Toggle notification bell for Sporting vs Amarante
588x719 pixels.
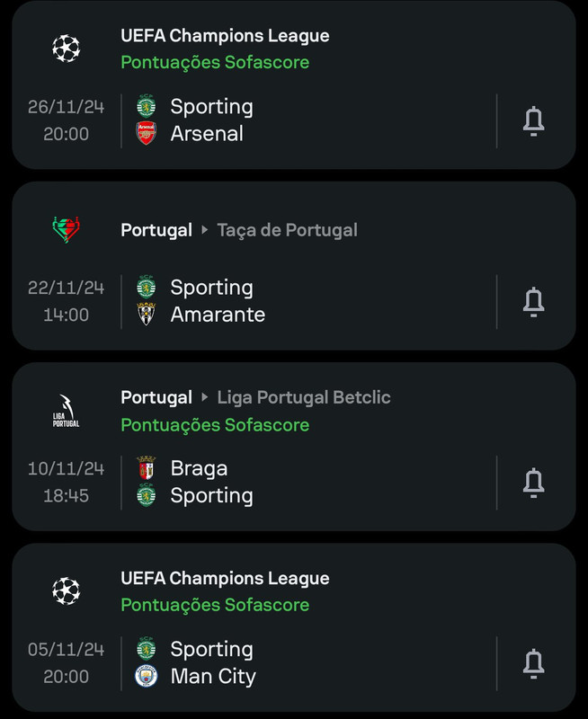pos(533,302)
